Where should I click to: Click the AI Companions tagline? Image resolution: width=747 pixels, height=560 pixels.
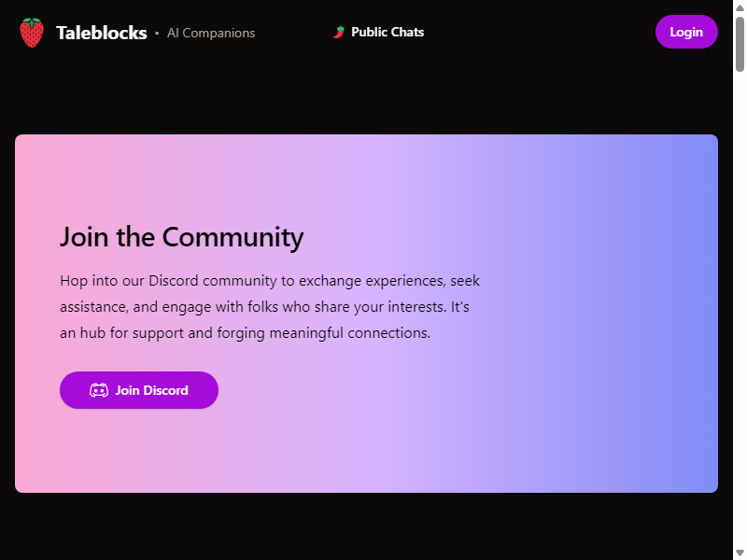click(x=211, y=33)
